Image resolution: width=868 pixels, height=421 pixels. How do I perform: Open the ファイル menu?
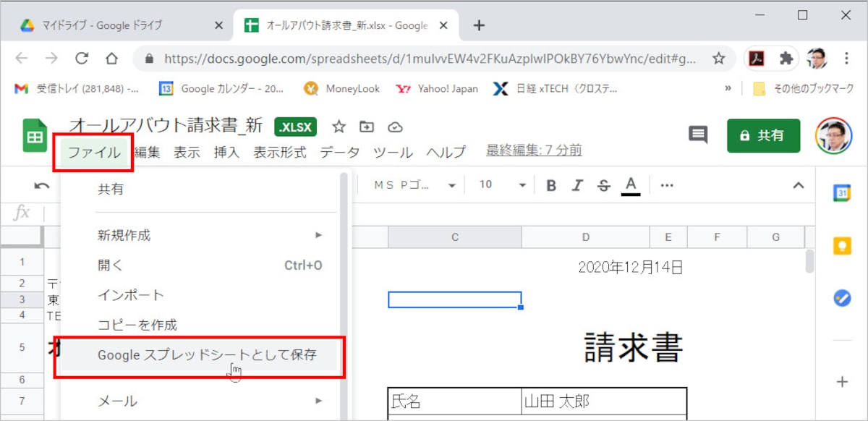tap(93, 152)
